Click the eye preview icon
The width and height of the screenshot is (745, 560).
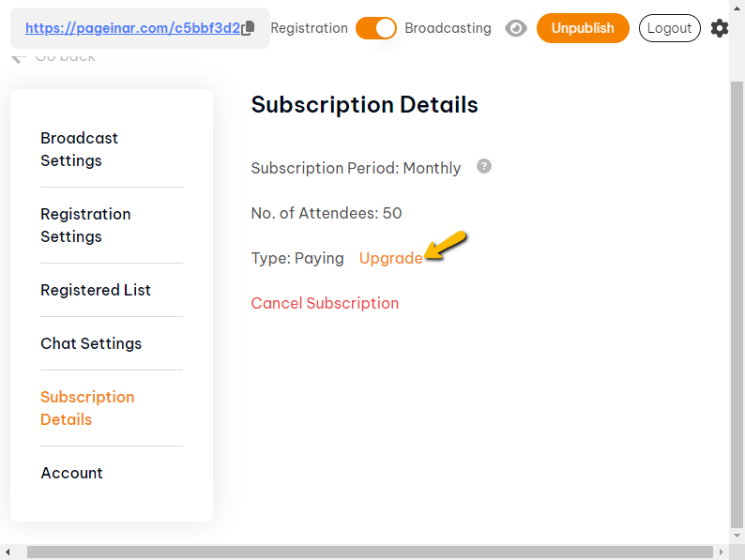(x=515, y=28)
